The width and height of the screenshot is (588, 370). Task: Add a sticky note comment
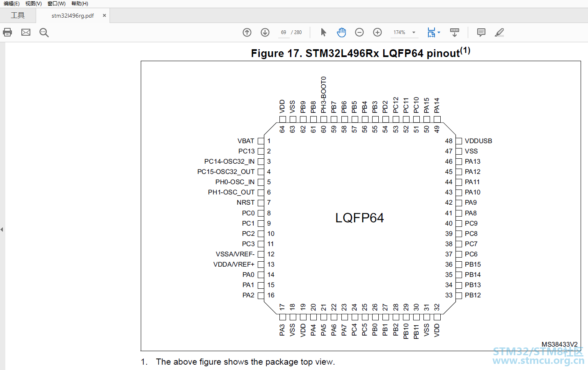(481, 32)
